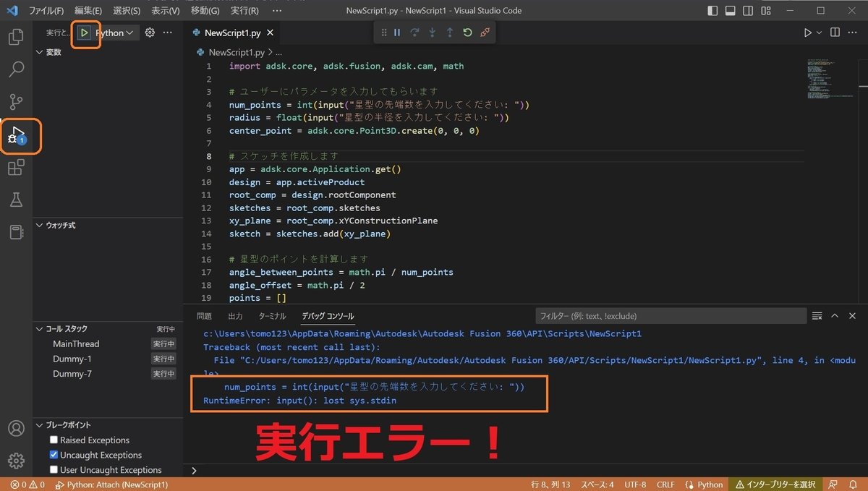Screen dimensions: 868x491
Task: Open launch.json gear in debug sidebar
Action: (x=150, y=33)
